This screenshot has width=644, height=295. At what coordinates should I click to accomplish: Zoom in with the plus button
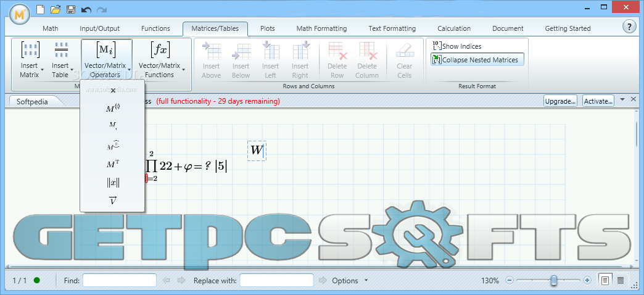coord(587,280)
